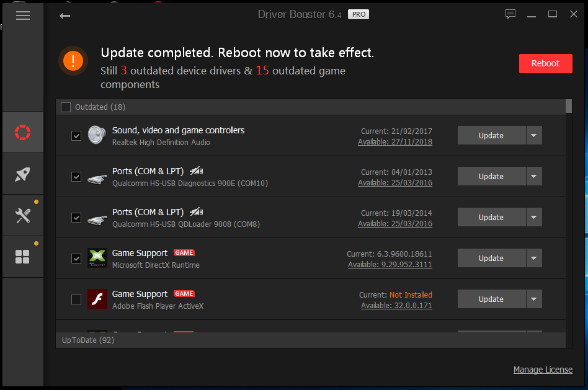
Task: Expand Update dropdown for Adobe Flash Player
Action: 534,299
